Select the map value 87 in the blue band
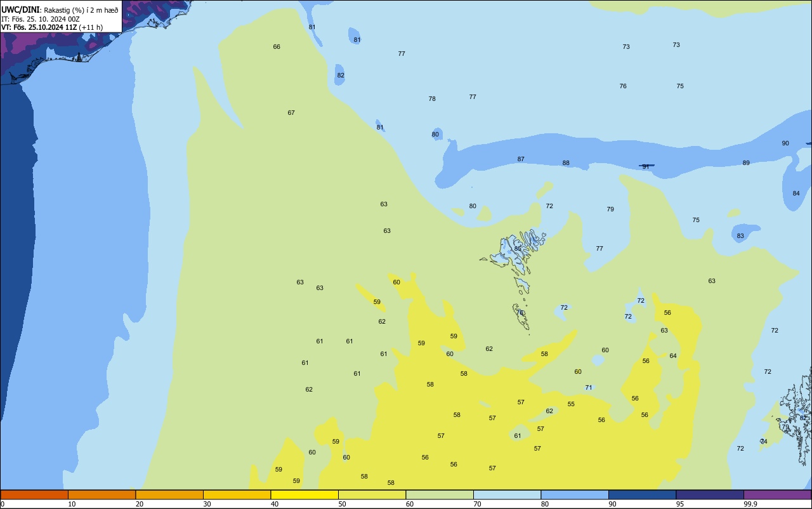The width and height of the screenshot is (812, 509). 521,159
